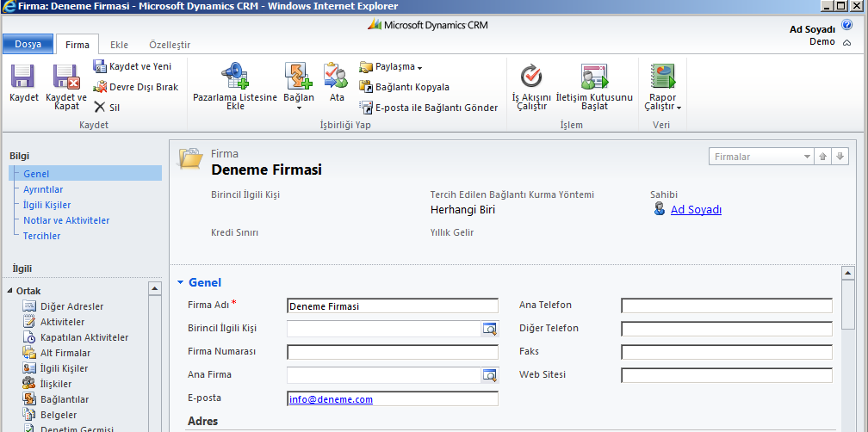Click İletişim Kutusunu Başlat icon
This screenshot has width=868, height=432.
point(594,77)
